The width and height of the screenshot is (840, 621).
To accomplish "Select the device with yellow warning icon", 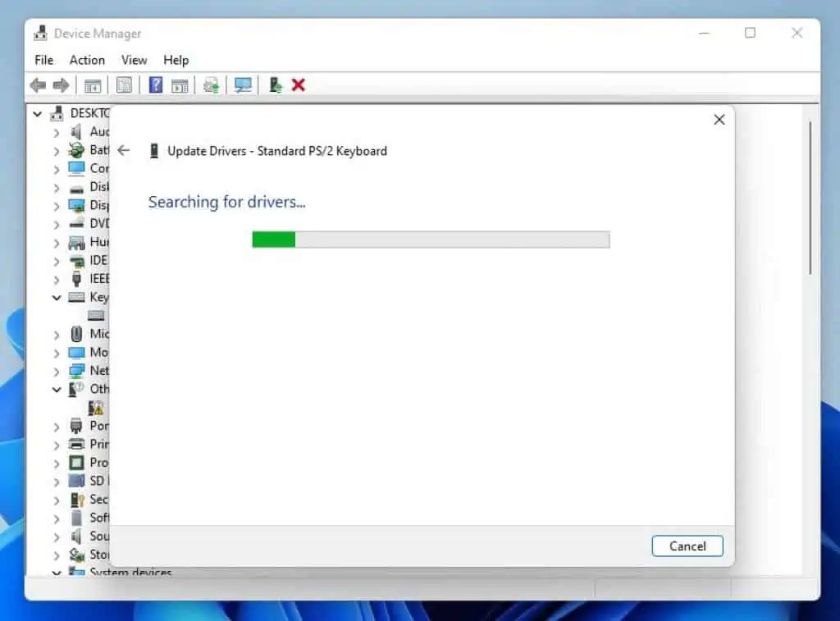I will pyautogui.click(x=97, y=408).
